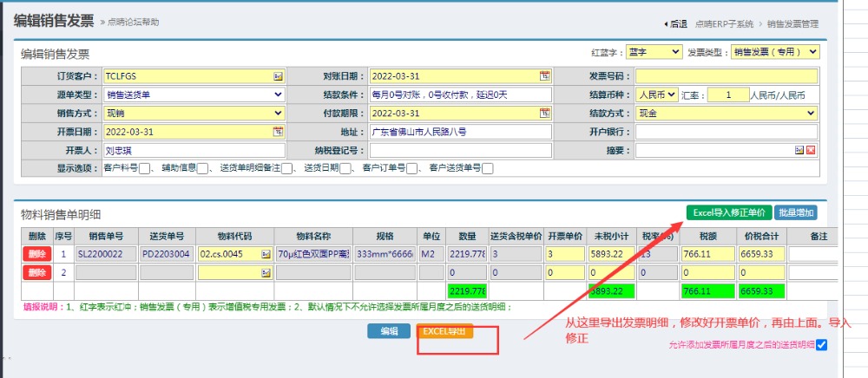
Task: Open the 发票类型 dropdown
Action: click(x=775, y=52)
